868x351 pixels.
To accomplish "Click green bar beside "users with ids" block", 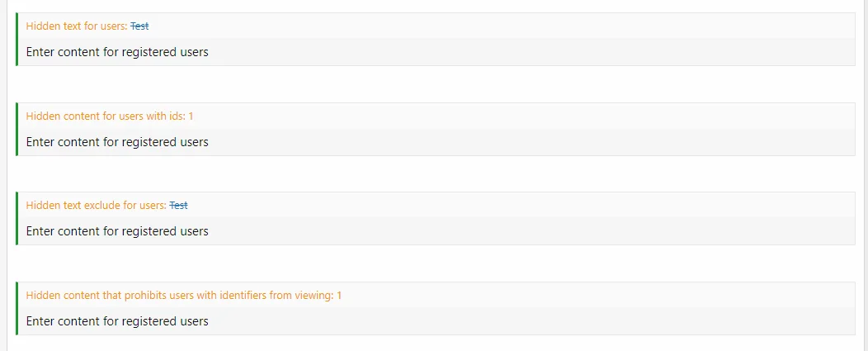I will click(17, 129).
